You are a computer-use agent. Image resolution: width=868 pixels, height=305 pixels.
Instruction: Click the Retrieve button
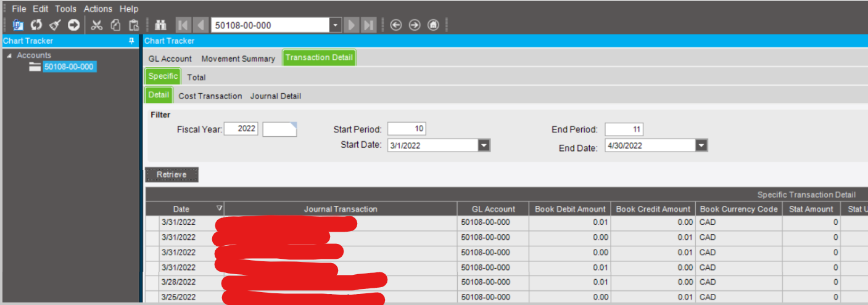172,174
